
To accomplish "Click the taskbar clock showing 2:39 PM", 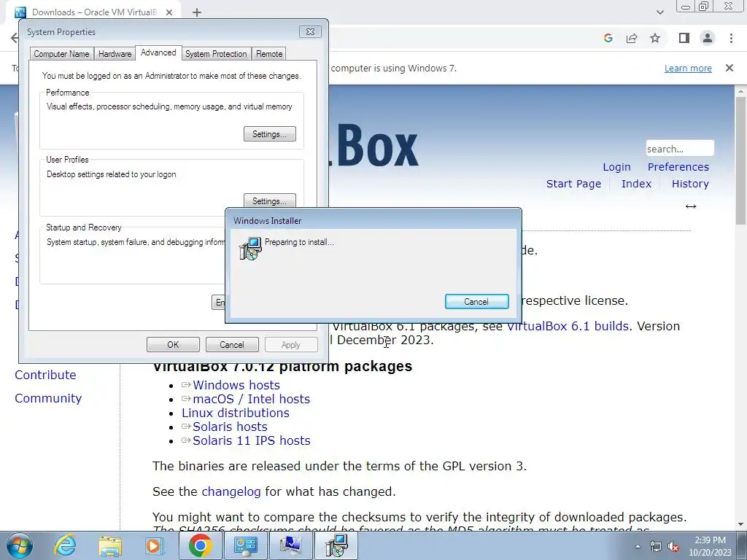I will (710, 546).
